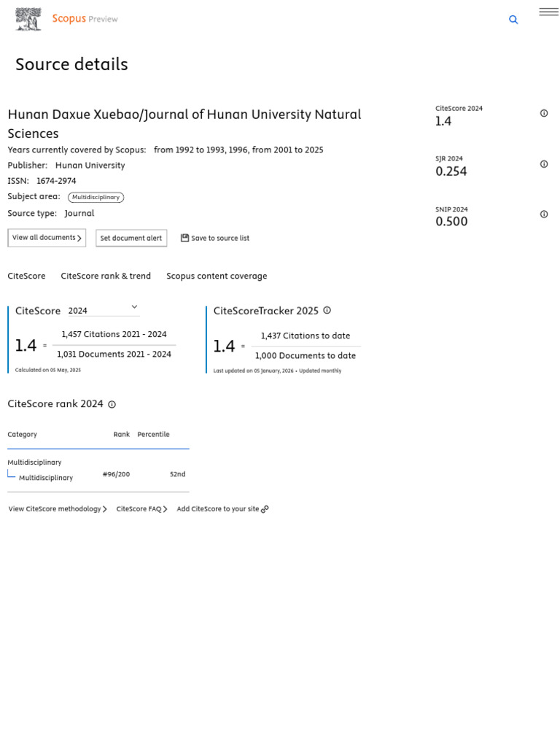Select Scopus content coverage tab

[x=217, y=276]
